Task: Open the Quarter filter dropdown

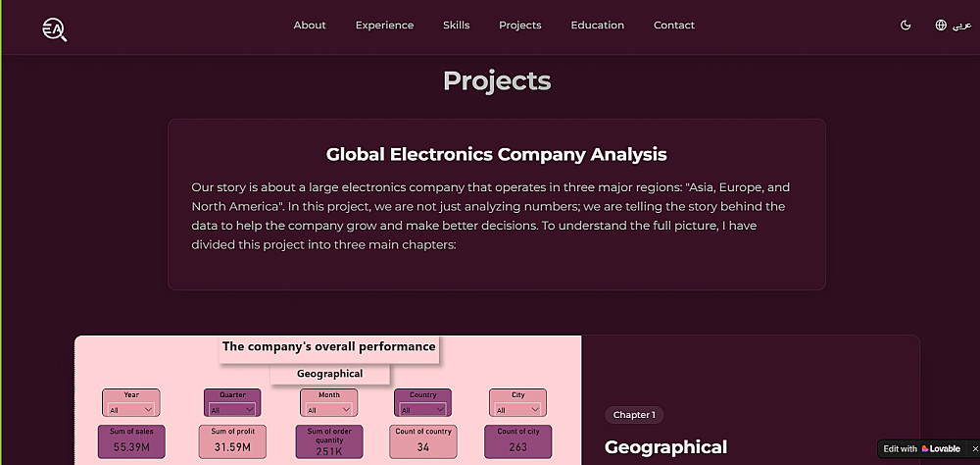Action: (x=232, y=410)
